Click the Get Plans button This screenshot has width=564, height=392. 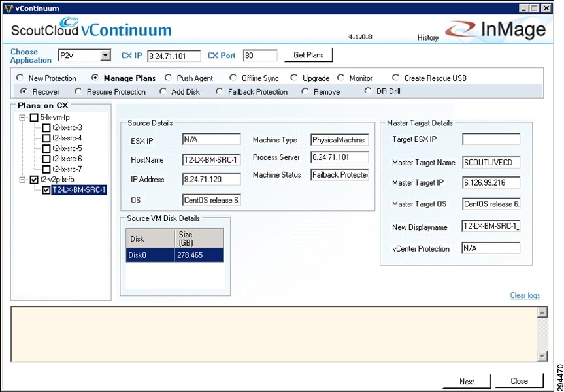coord(308,55)
